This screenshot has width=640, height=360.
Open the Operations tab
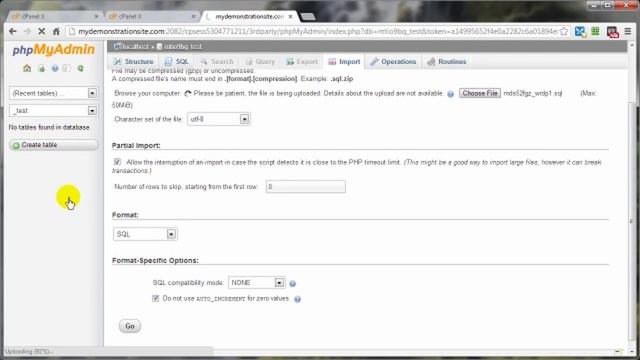click(393, 62)
